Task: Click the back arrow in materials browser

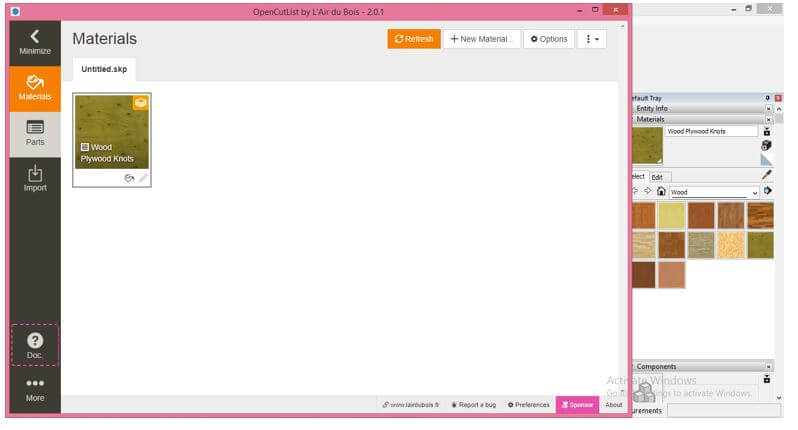Action: pyautogui.click(x=636, y=191)
